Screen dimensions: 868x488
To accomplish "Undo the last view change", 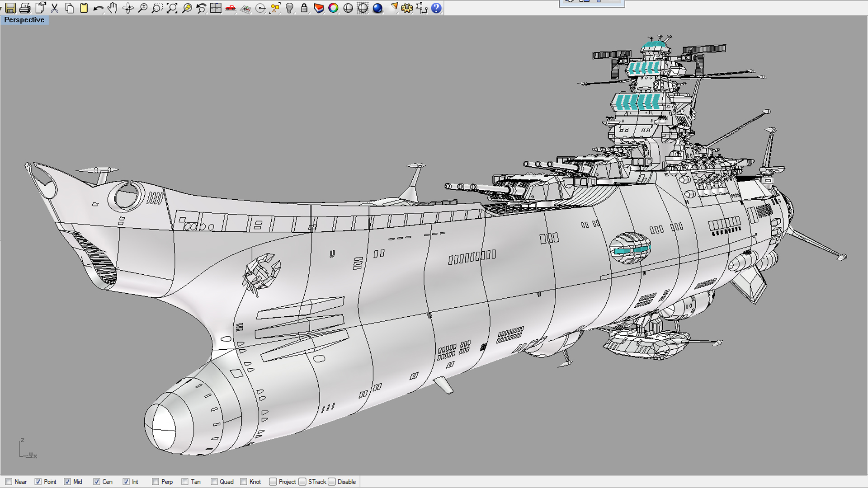I will [201, 8].
